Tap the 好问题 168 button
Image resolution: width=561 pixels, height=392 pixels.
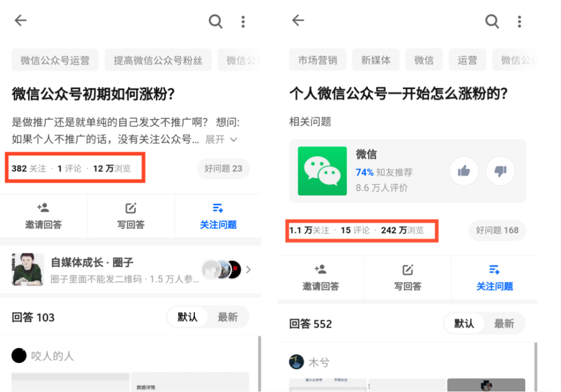tap(497, 230)
